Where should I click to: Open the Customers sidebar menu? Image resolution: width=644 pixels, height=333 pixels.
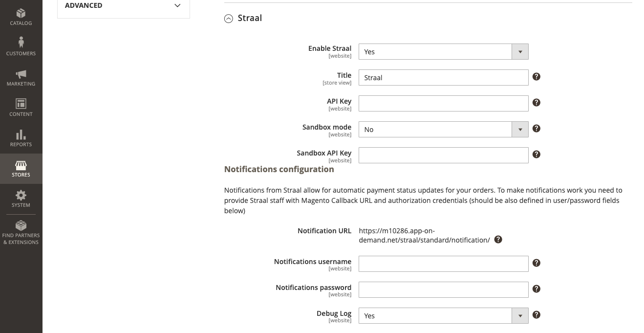pyautogui.click(x=21, y=46)
